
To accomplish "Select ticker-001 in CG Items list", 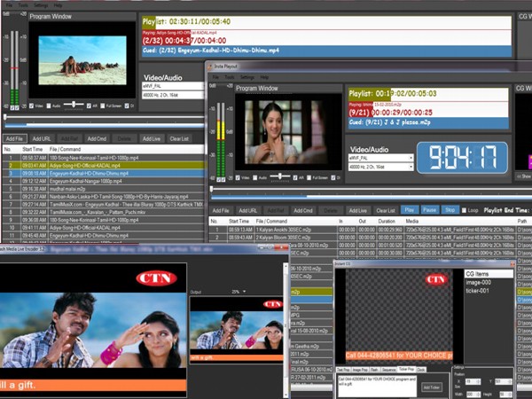I will (x=478, y=291).
